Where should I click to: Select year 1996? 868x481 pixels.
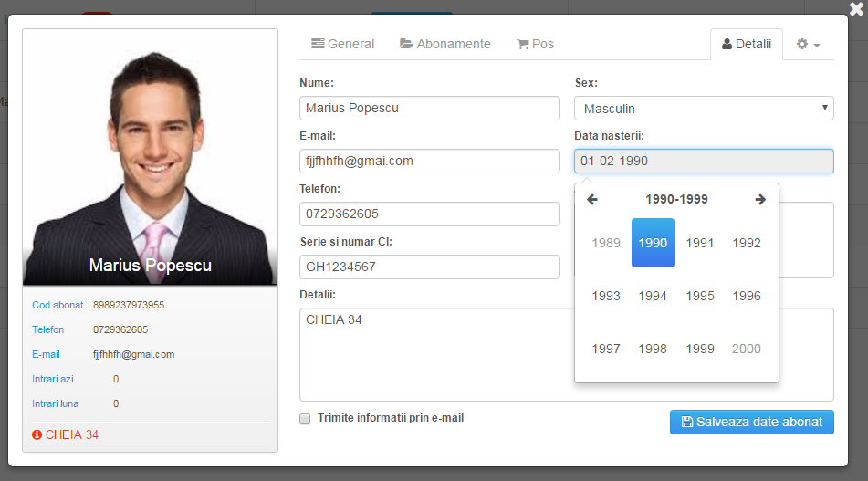pos(747,296)
